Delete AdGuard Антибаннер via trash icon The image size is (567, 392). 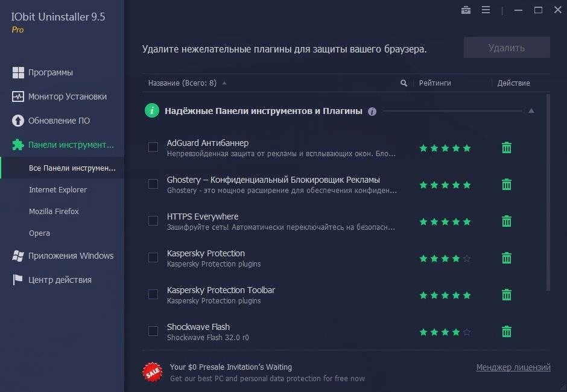tap(507, 147)
